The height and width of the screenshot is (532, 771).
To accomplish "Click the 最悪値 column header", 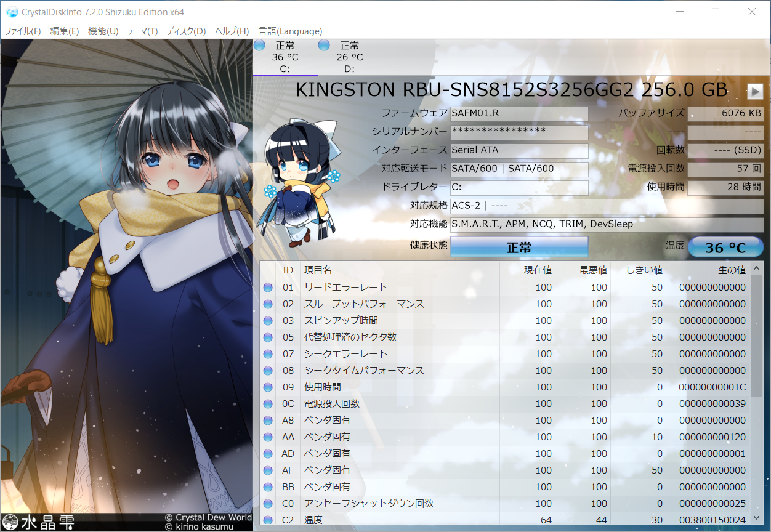I will point(583,270).
